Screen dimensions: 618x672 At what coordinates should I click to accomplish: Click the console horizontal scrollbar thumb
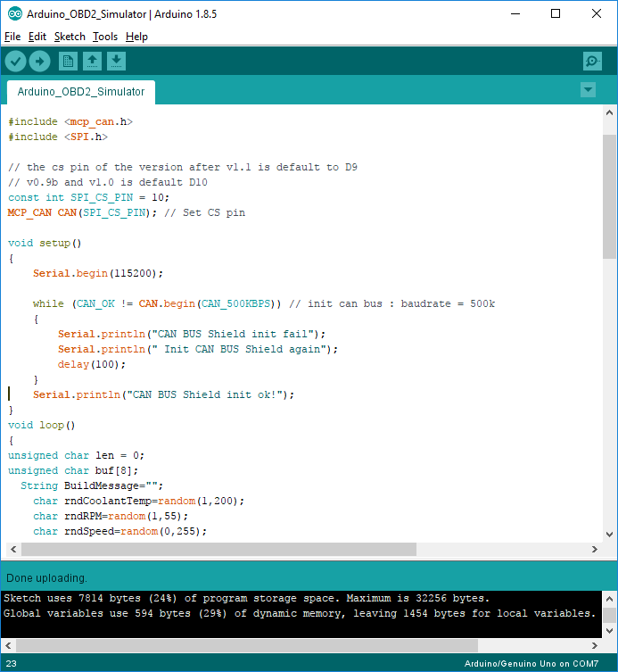[x=247, y=645]
